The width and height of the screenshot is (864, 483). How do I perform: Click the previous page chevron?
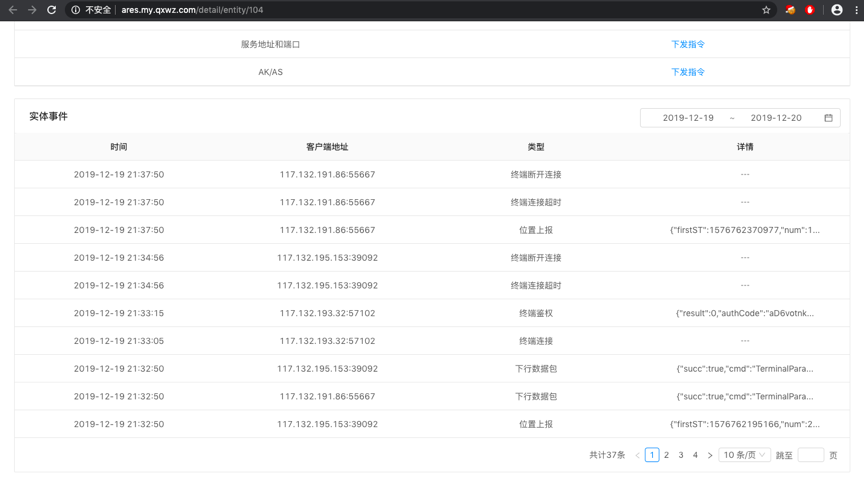point(637,455)
